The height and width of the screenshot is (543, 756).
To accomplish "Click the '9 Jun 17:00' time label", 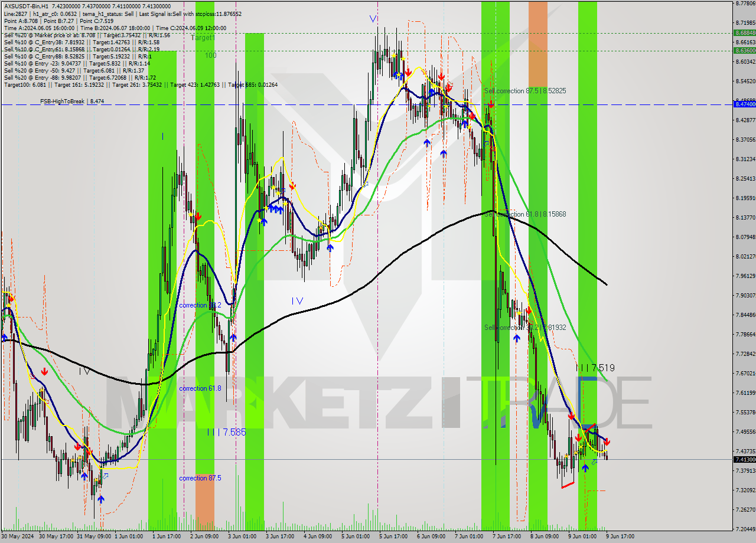I will coord(620,537).
